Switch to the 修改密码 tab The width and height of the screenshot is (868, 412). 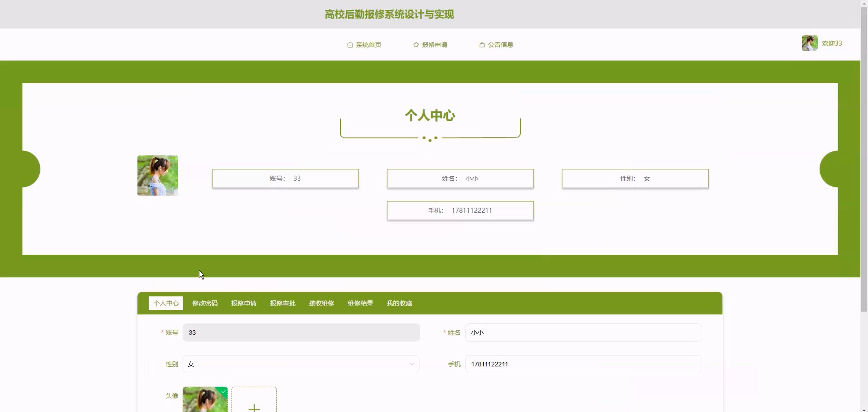click(205, 303)
